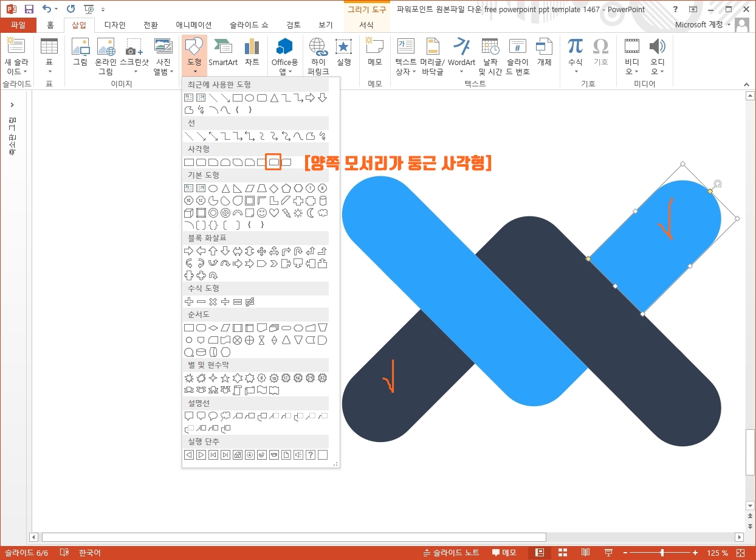Choose the four-way quad arrow block arrow
756x560 pixels.
pyautogui.click(x=261, y=251)
